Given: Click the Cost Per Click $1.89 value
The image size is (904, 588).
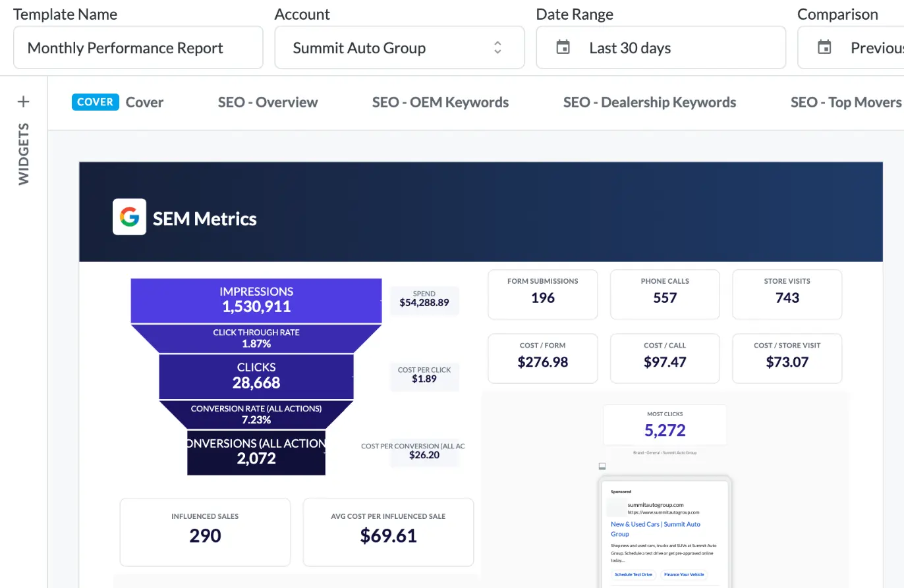Looking at the screenshot, I should tap(424, 379).
